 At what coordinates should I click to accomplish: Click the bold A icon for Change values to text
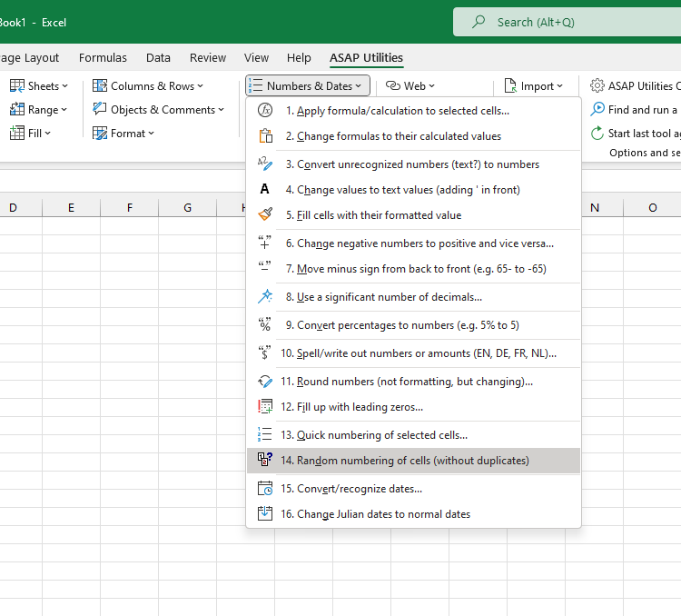pos(264,189)
